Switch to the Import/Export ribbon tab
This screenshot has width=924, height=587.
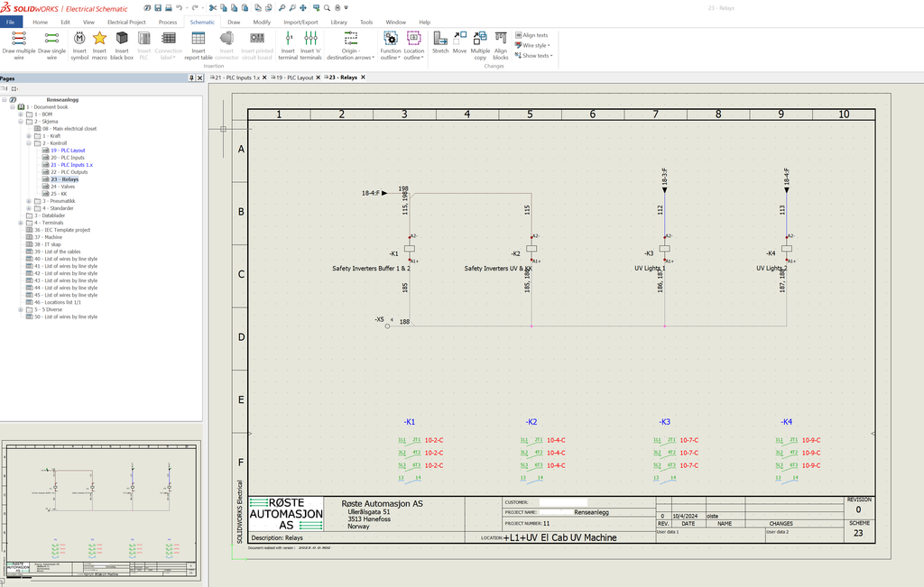[x=300, y=22]
